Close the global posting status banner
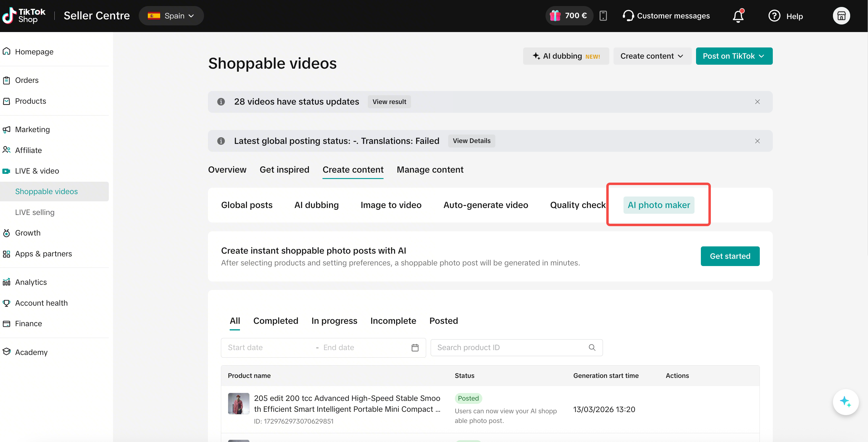The height and width of the screenshot is (442, 868). click(757, 141)
